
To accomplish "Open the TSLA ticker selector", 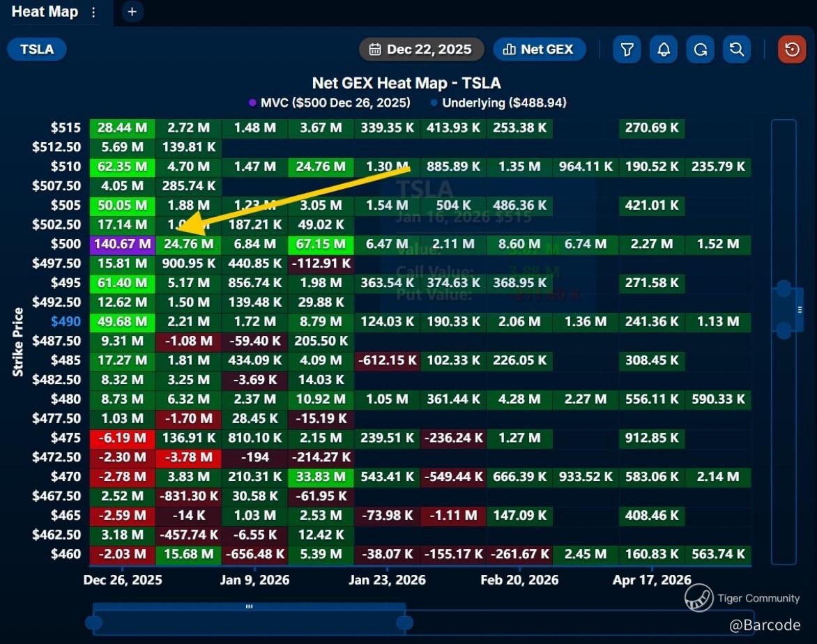I will pos(38,49).
